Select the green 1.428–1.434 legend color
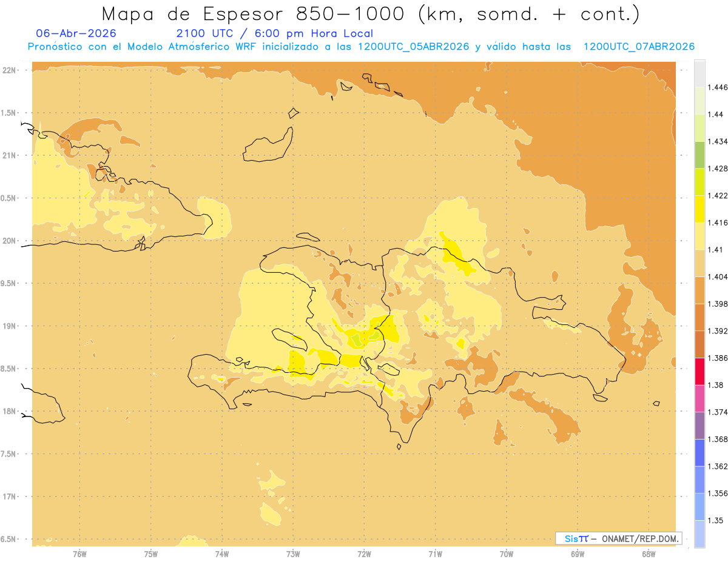 (x=699, y=155)
